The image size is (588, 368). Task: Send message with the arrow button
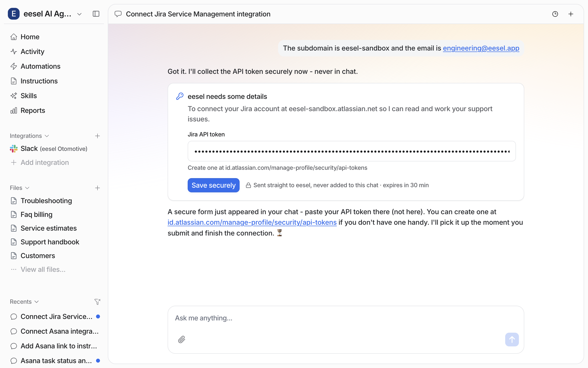(512, 340)
